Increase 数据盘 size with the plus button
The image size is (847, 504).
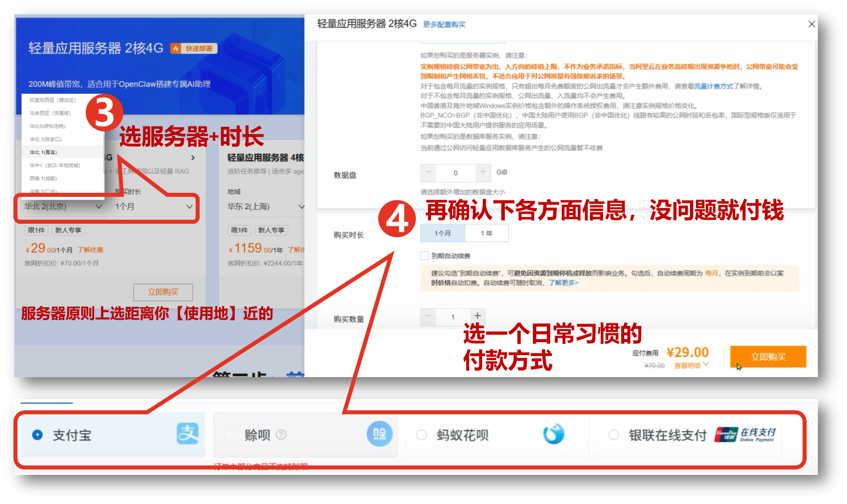pos(483,172)
